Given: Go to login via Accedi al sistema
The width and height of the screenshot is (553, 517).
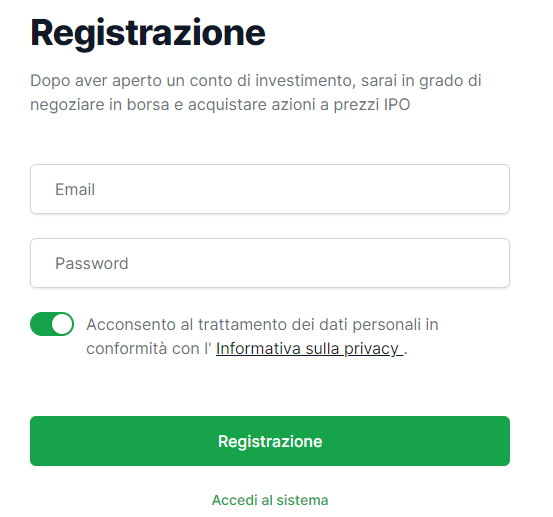Looking at the screenshot, I should pyautogui.click(x=270, y=500).
